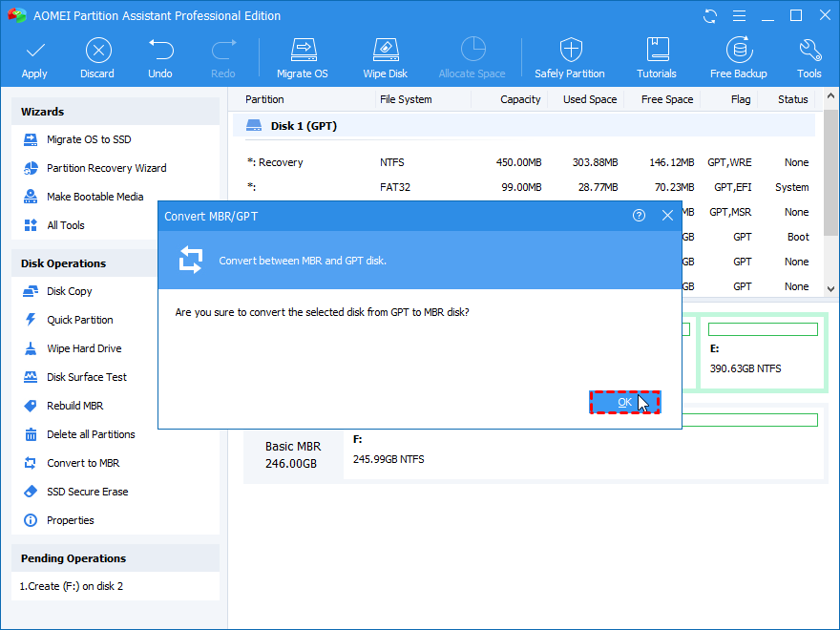
Task: Click the Free Backup icon
Action: (739, 51)
